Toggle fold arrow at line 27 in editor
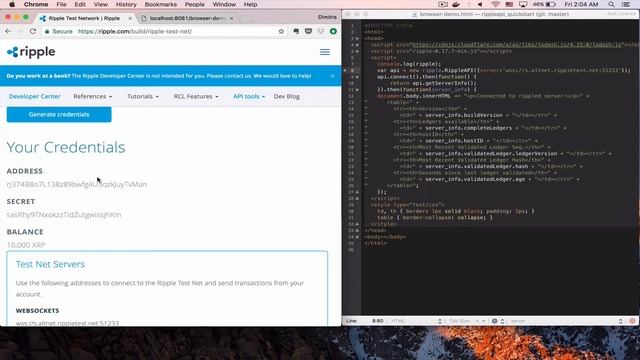This screenshot has height=360, width=640. click(357, 192)
